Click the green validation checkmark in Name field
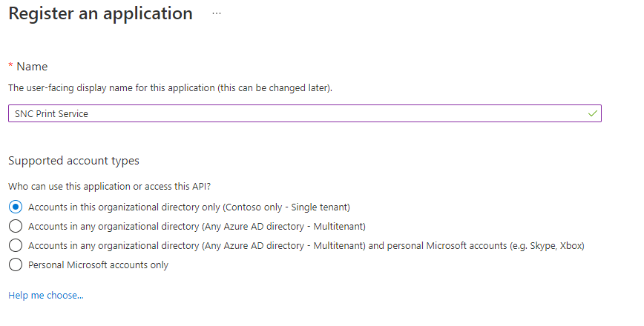644x326 pixels. tap(592, 113)
